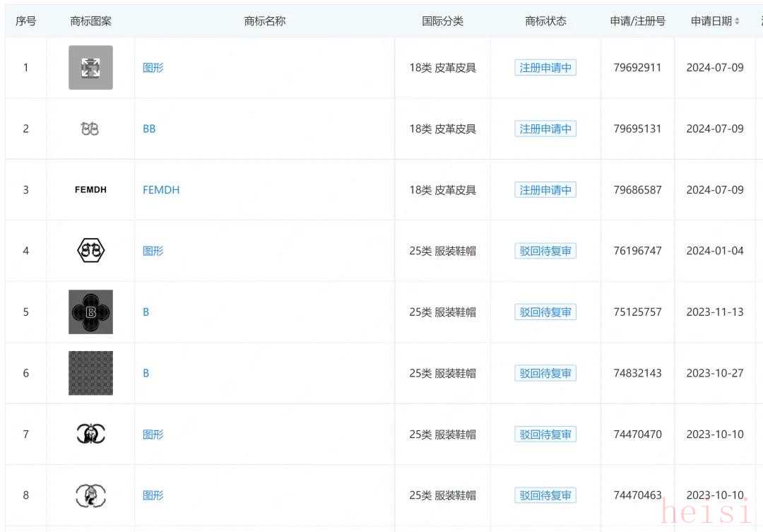The width and height of the screenshot is (763, 532).
Task: Click the FEMDH trademark logo image
Action: (x=90, y=189)
